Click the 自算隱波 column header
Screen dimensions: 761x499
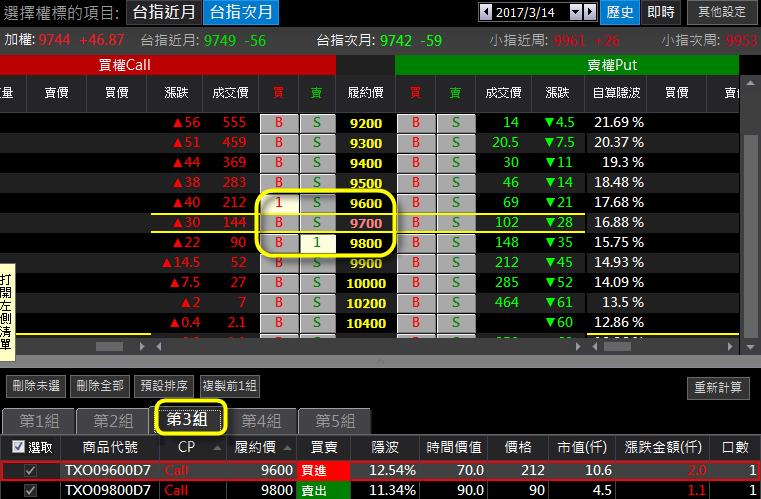(616, 92)
